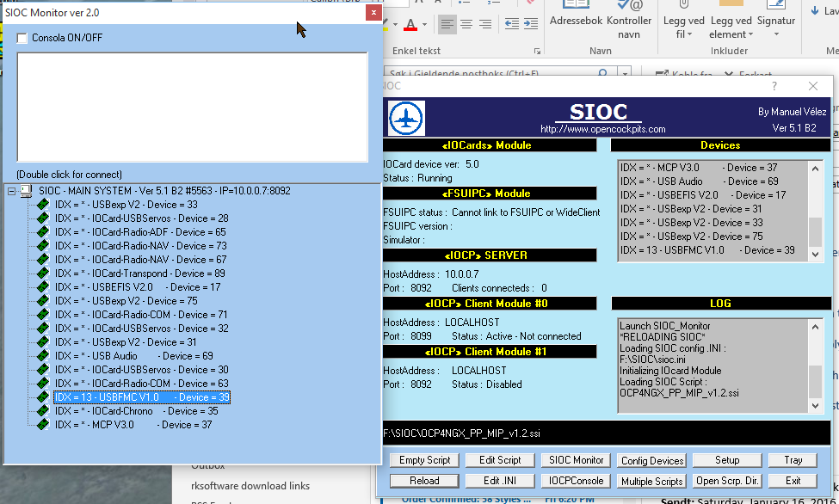Click the increase indent icon in ribbon
This screenshot has width=839, height=504.
pyautogui.click(x=532, y=24)
